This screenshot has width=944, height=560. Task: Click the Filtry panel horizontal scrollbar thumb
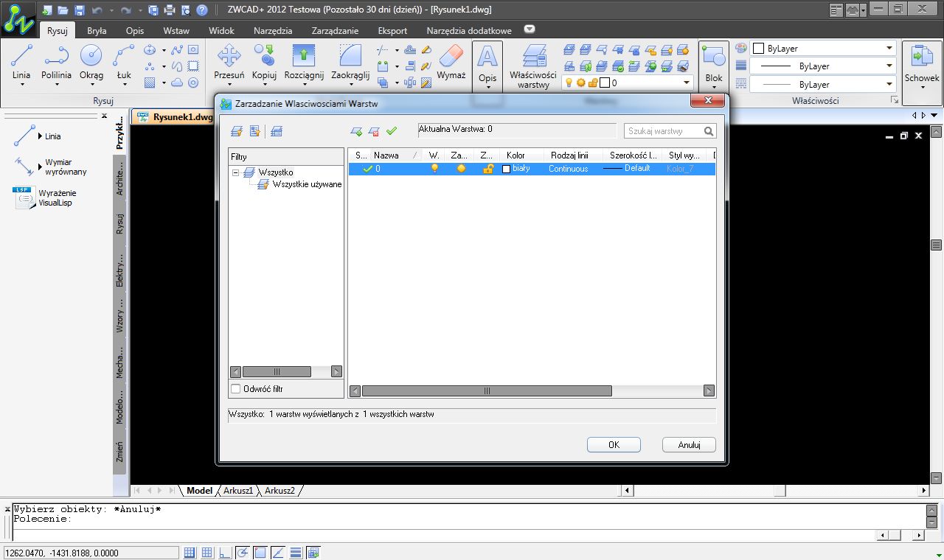pyautogui.click(x=277, y=372)
